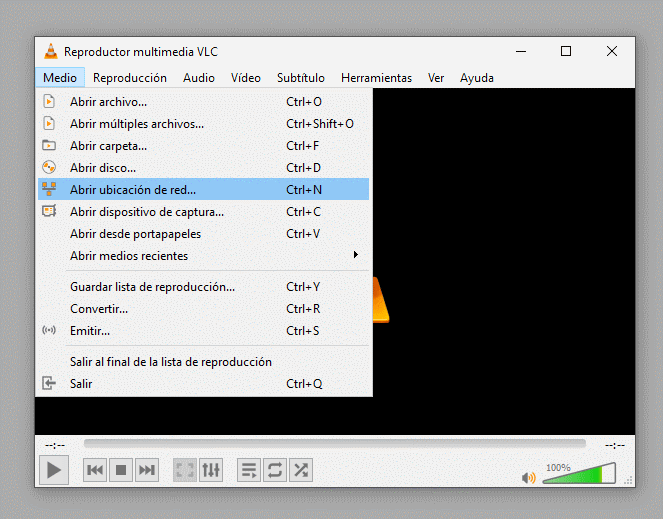Toggle shuffle random playback

301,470
